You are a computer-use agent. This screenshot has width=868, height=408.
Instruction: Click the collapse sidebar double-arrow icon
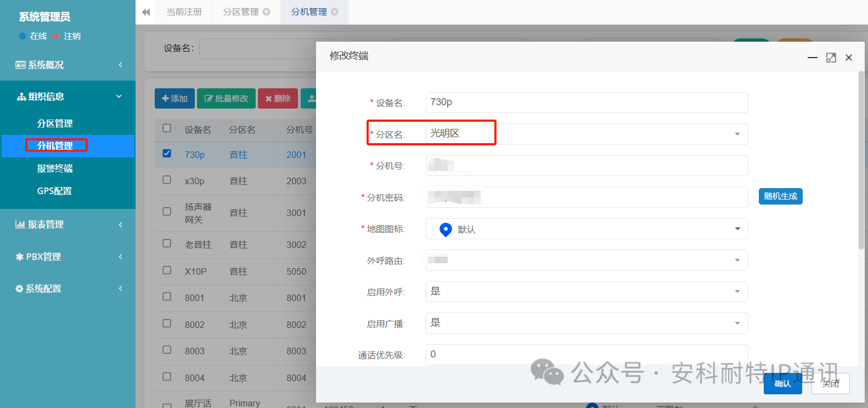pos(146,12)
